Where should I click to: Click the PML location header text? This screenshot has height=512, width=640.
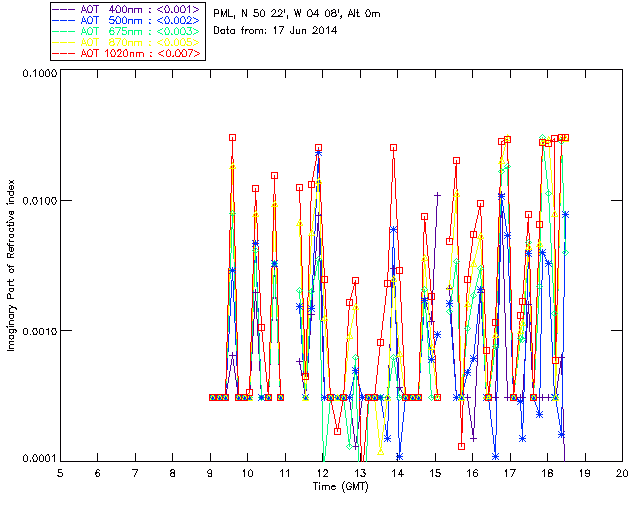pos(291,14)
